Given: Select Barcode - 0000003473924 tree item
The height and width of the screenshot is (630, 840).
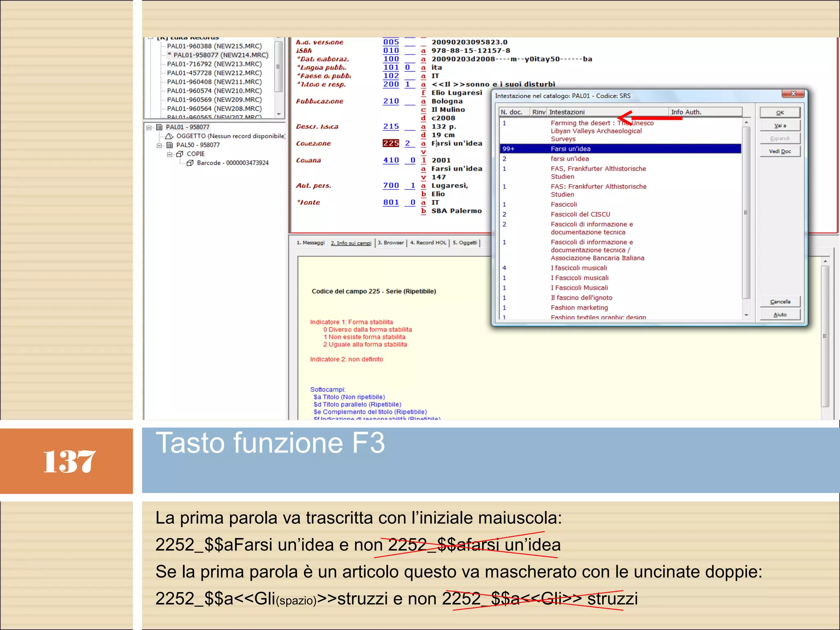Looking at the screenshot, I should pos(233,163).
